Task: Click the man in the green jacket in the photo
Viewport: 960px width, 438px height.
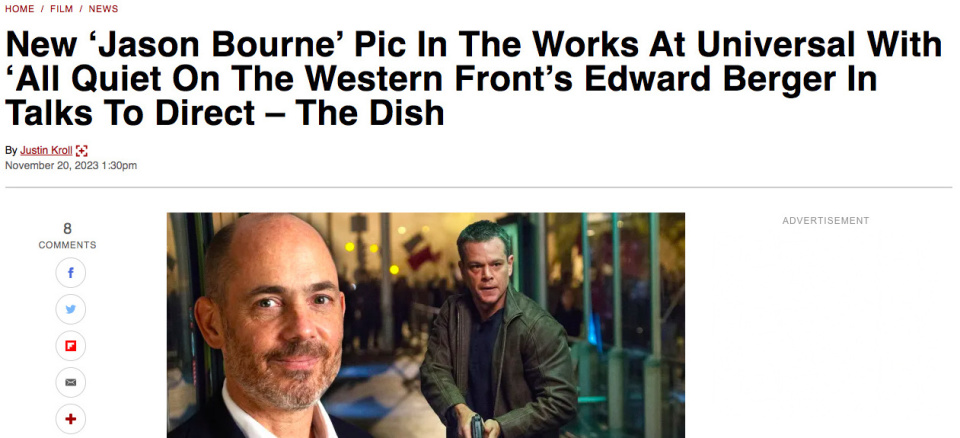Action: [x=497, y=331]
